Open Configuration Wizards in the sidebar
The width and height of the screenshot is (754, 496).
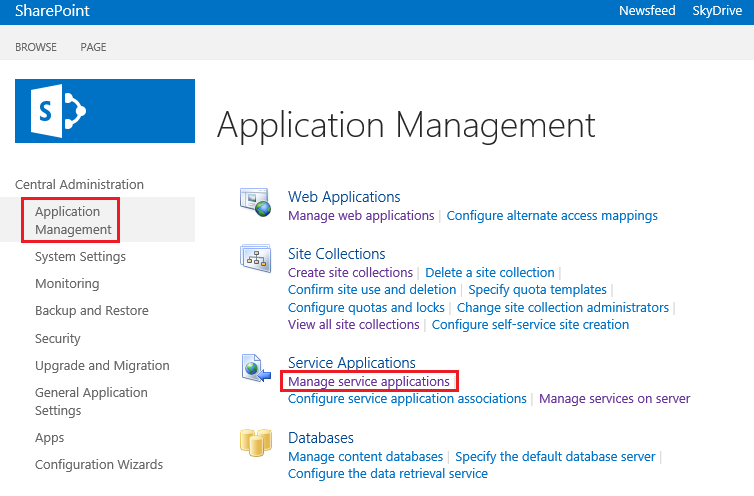[x=99, y=465]
